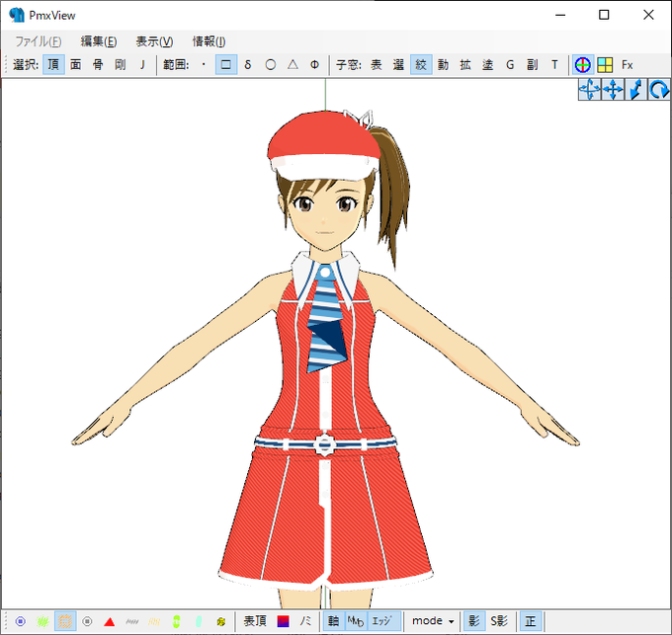
Task: Open the 情報(I) menu
Action: pos(209,41)
